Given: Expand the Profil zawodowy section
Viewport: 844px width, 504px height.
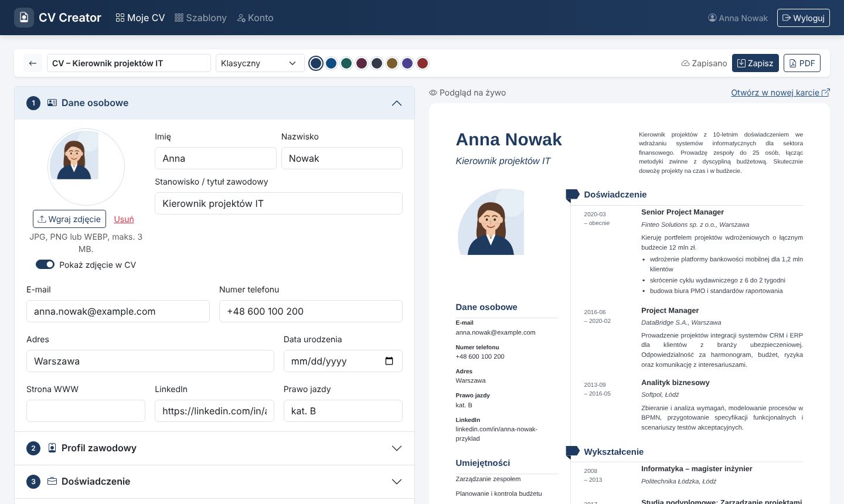Looking at the screenshot, I should (x=215, y=448).
